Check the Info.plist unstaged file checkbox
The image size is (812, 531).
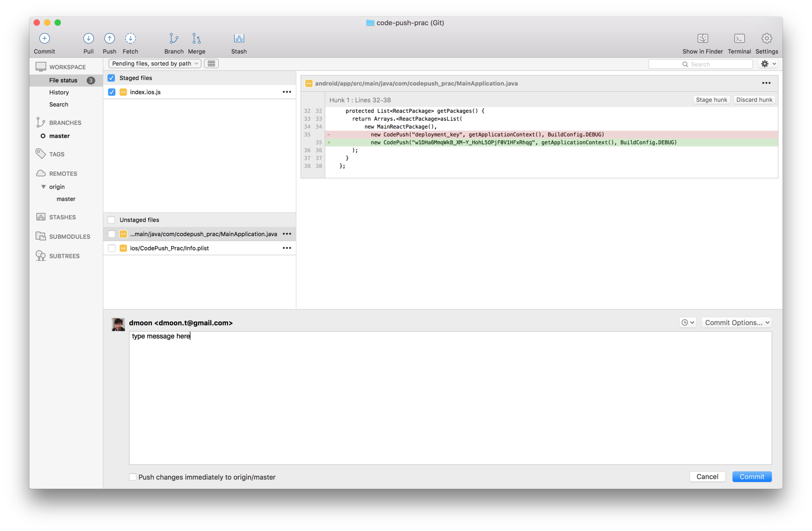[x=112, y=248]
